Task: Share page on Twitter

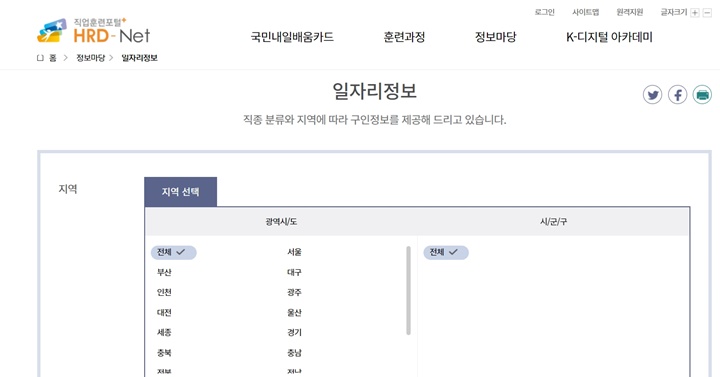Action: pyautogui.click(x=652, y=95)
